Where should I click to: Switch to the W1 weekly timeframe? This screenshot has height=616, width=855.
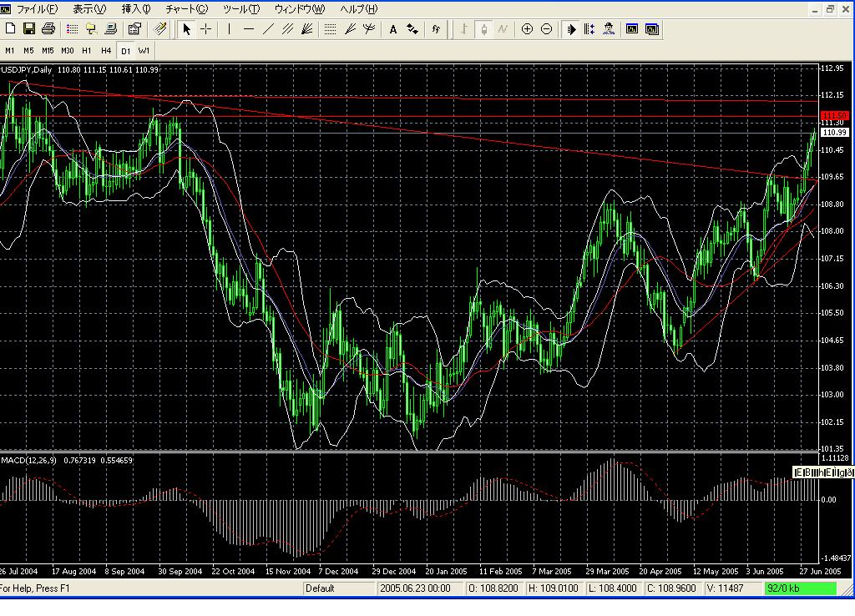144,50
